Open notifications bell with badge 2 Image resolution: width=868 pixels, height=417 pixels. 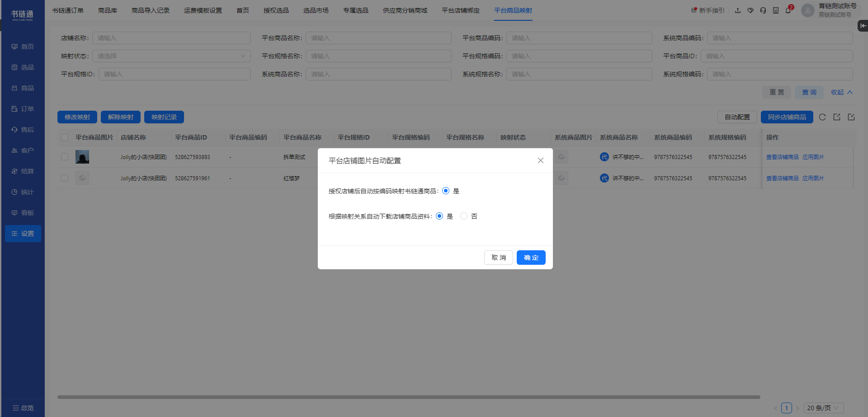coord(789,9)
